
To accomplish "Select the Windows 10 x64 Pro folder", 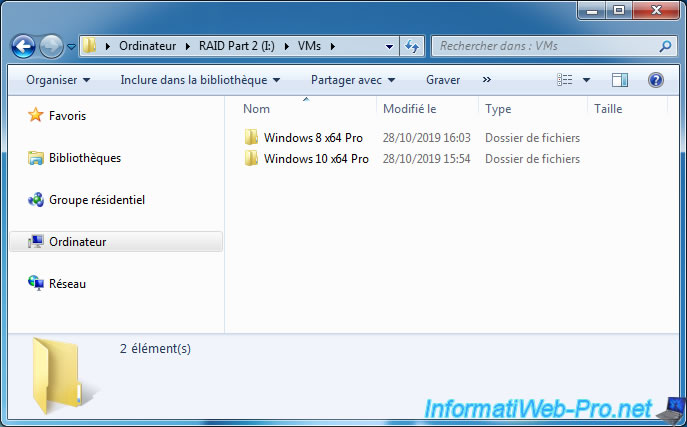I will click(315, 158).
